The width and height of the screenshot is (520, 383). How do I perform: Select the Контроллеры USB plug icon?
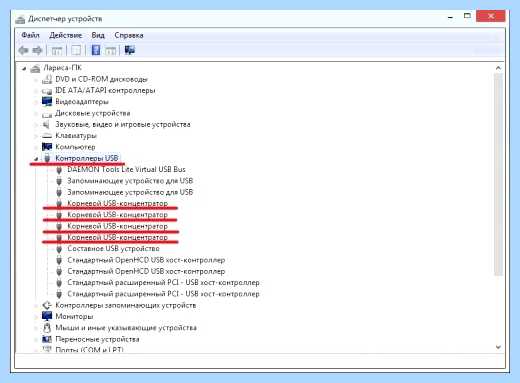(x=47, y=158)
